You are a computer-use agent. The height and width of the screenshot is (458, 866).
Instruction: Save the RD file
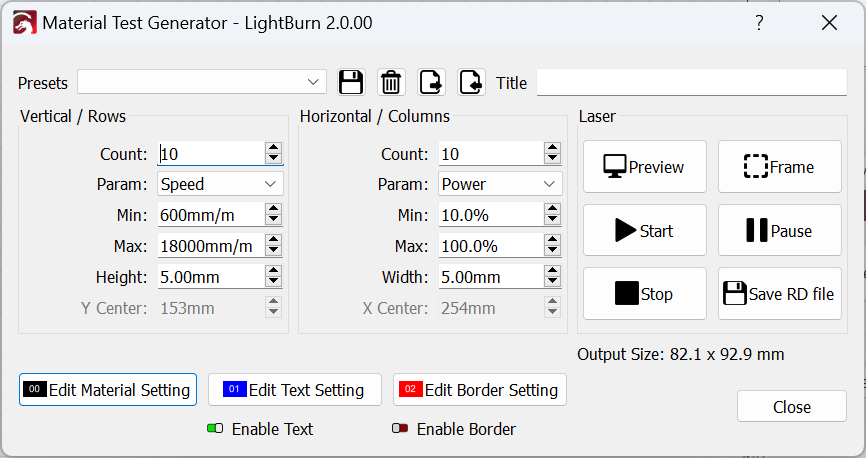point(779,294)
